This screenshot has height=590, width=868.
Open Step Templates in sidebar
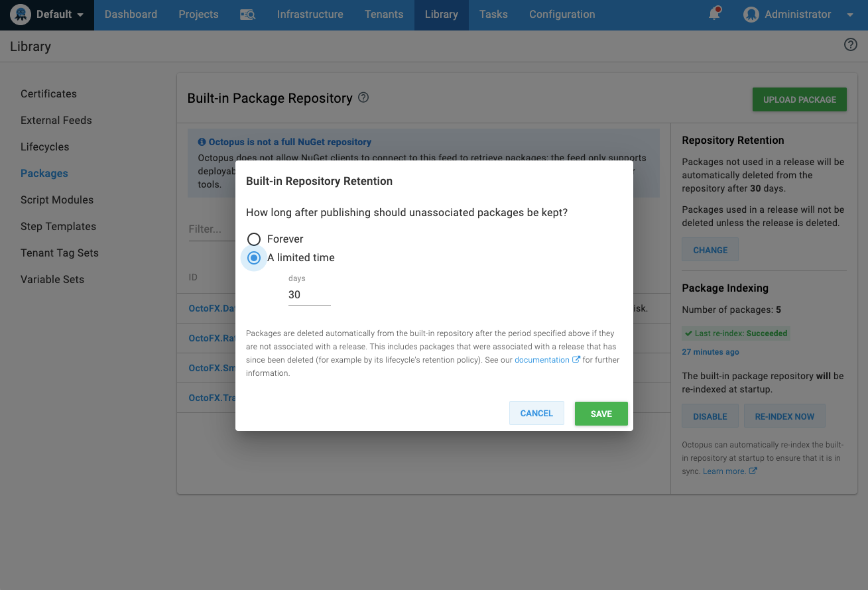coord(58,226)
